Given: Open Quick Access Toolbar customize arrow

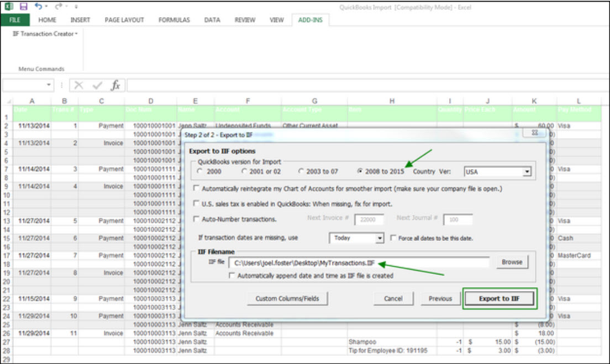Looking at the screenshot, I should [x=76, y=7].
